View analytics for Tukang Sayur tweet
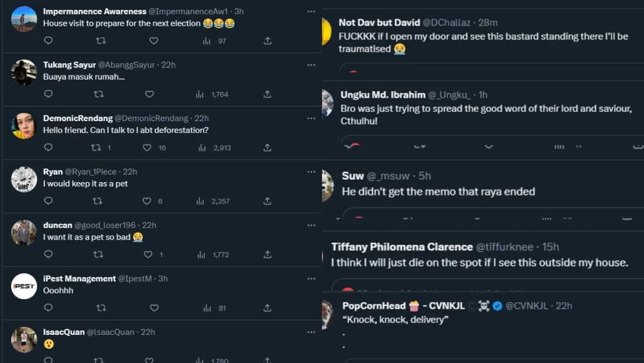 point(200,94)
